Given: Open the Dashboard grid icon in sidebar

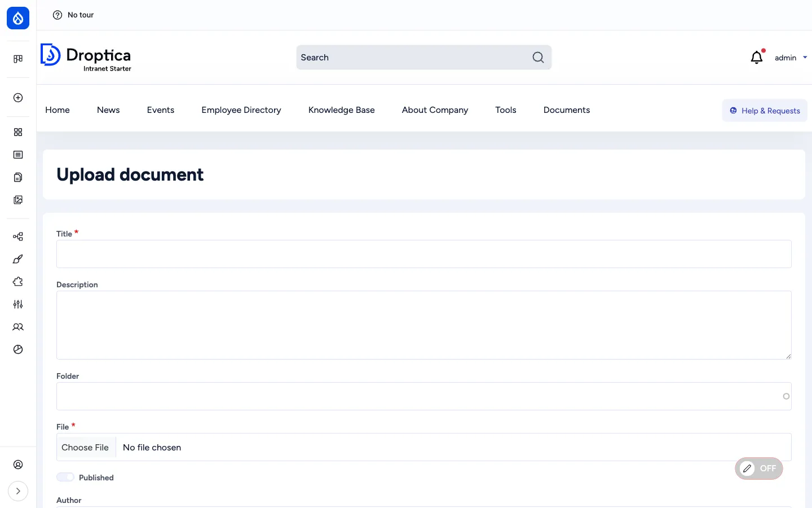Looking at the screenshot, I should (x=18, y=132).
